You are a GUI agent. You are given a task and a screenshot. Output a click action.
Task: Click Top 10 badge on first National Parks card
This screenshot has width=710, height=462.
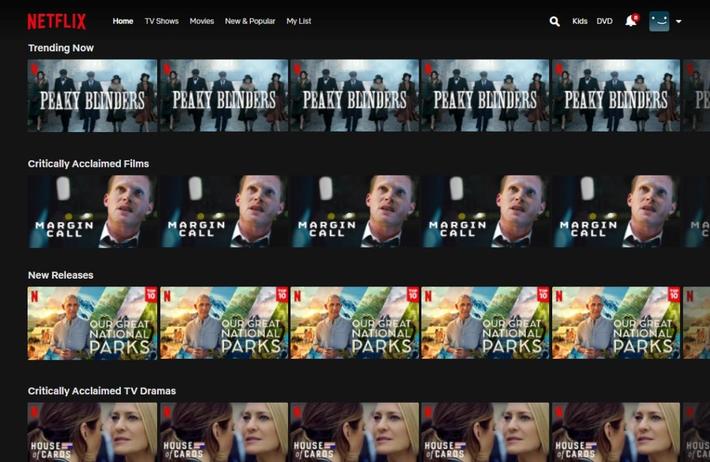click(151, 294)
